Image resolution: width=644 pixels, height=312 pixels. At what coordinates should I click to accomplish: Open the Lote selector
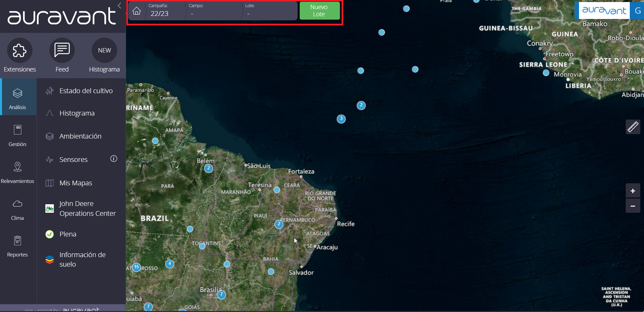tap(270, 11)
